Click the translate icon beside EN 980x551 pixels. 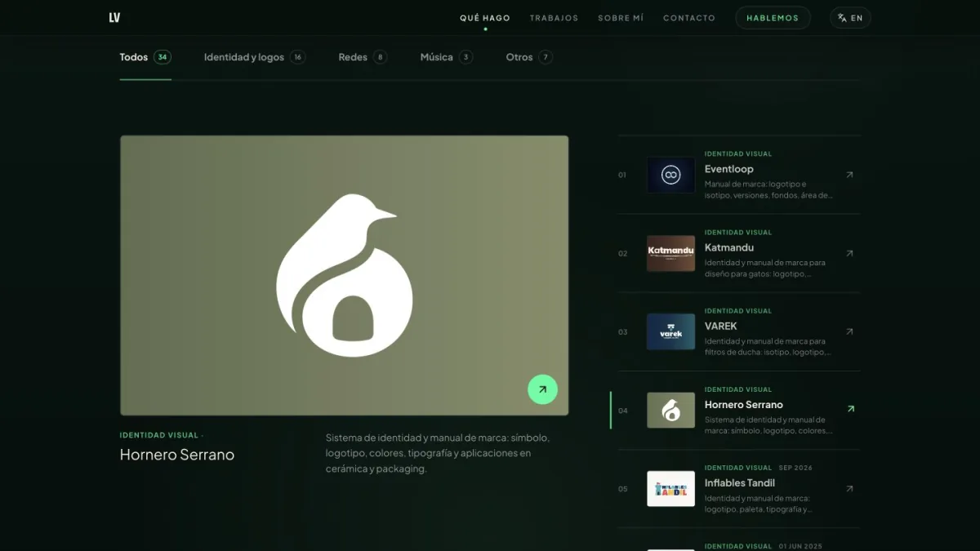click(842, 18)
